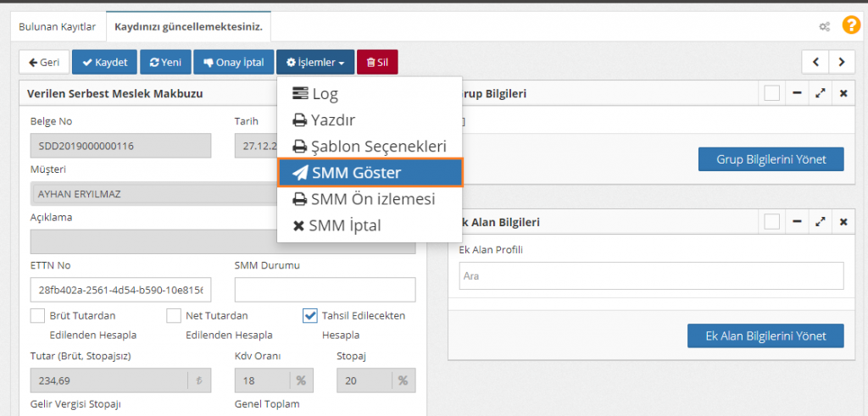Check the Net Tutardan Edilenden Hesapla box
This screenshot has width=868, height=416.
[x=174, y=316]
